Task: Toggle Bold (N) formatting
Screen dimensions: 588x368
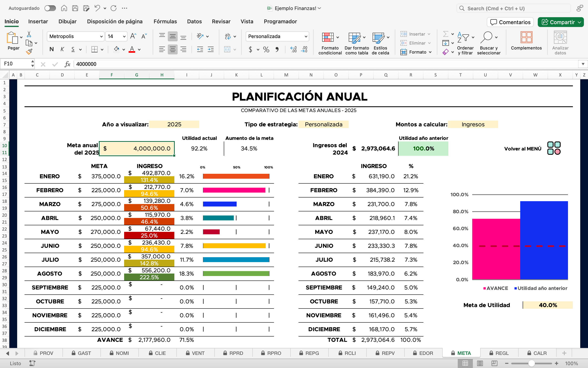Action: pyautogui.click(x=51, y=49)
